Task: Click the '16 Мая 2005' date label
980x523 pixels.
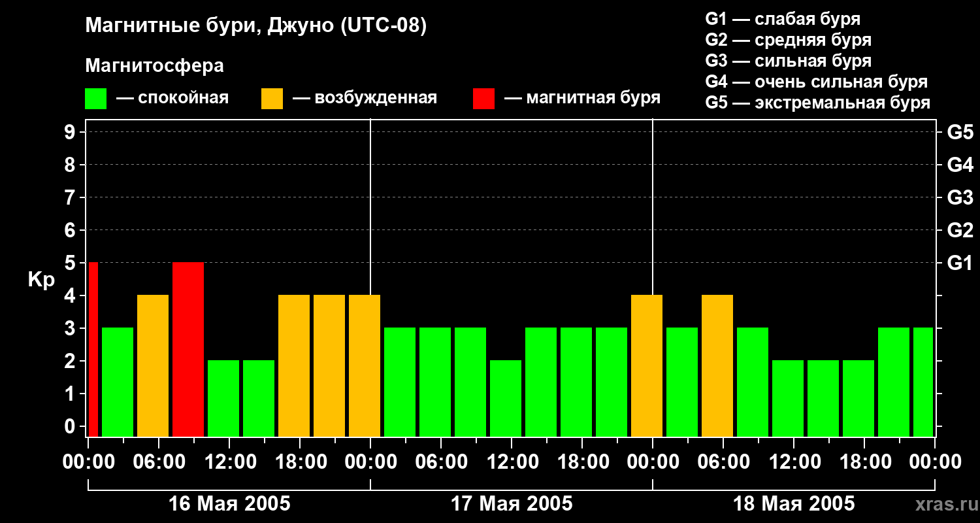Action: click(229, 503)
